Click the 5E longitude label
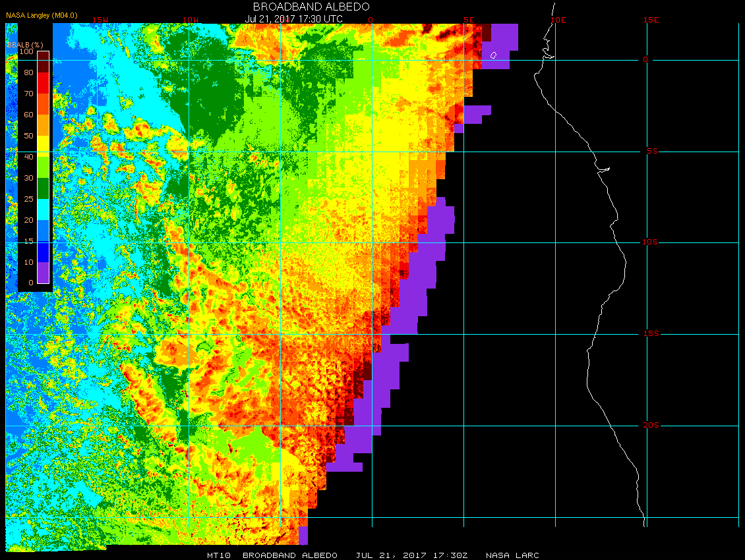 (x=469, y=20)
